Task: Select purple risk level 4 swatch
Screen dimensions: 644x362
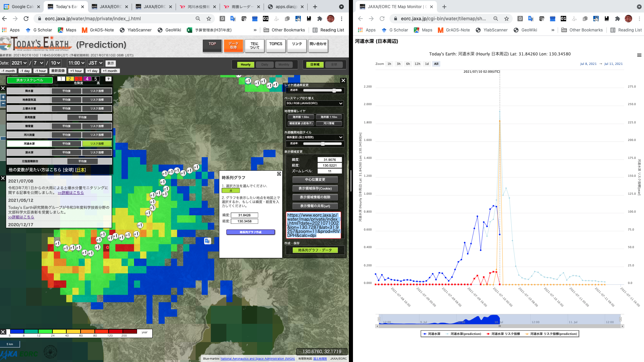Action: tap(87, 79)
